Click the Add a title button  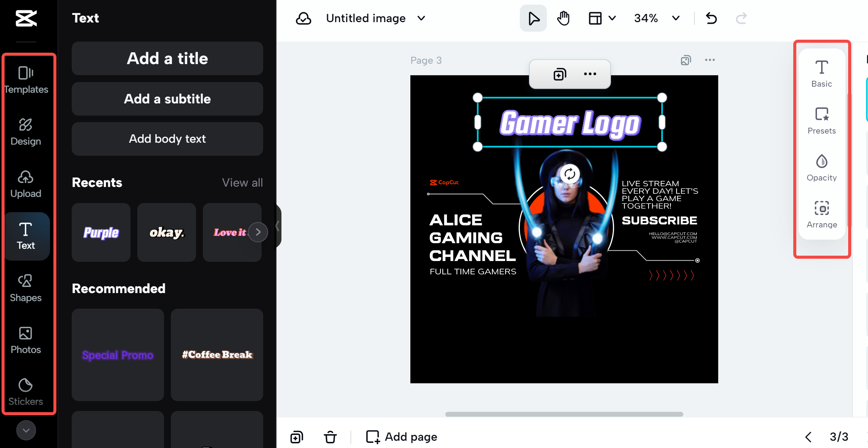tap(167, 58)
